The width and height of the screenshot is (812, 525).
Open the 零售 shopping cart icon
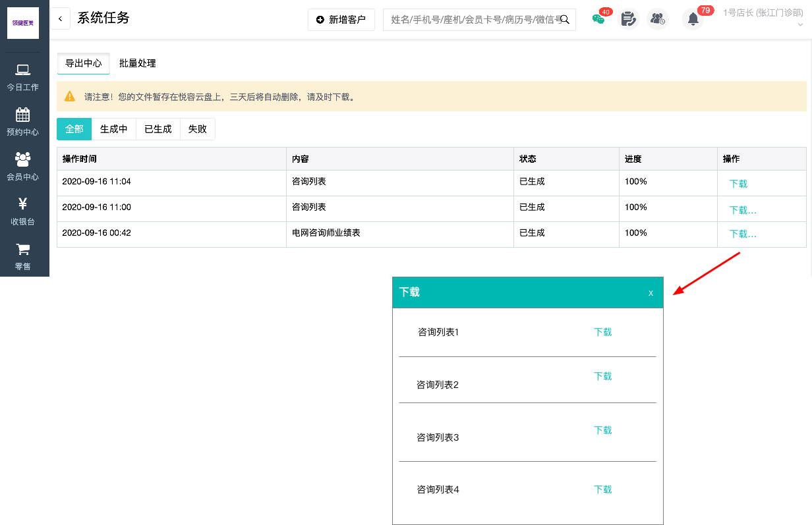(x=23, y=249)
